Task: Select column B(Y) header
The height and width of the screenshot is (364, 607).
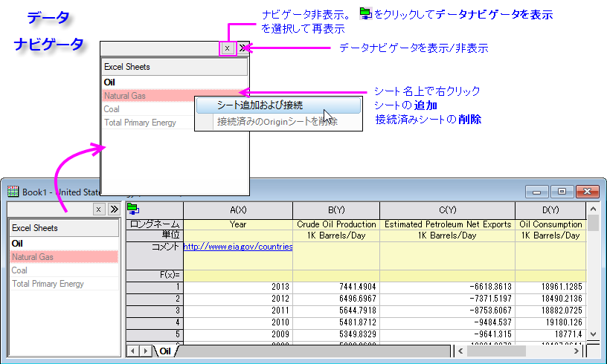Action: coord(336,209)
